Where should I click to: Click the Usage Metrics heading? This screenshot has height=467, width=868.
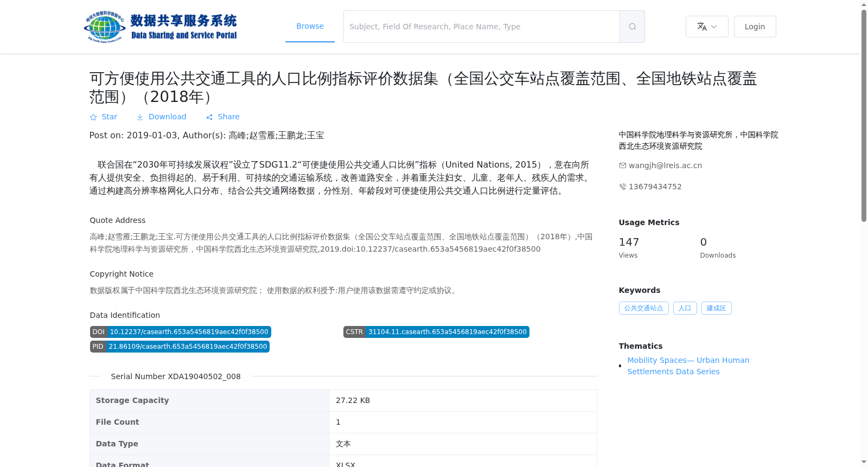pyautogui.click(x=649, y=222)
